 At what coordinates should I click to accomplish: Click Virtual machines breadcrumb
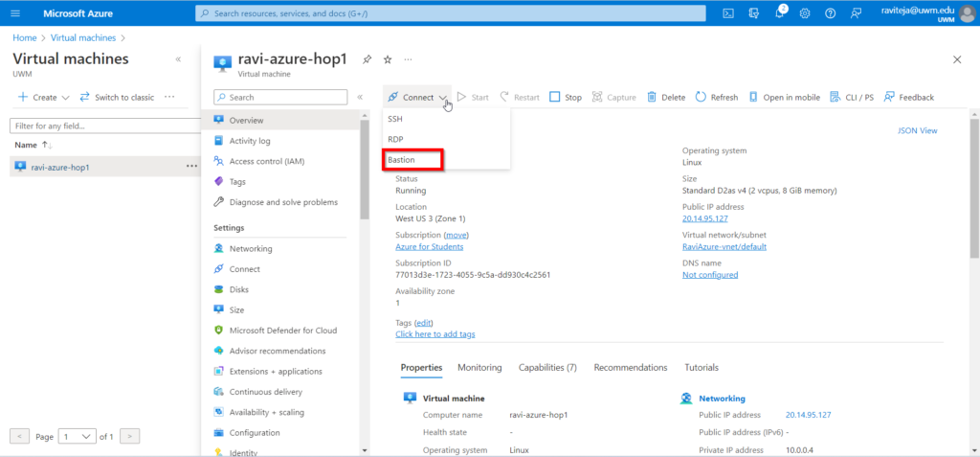(83, 37)
